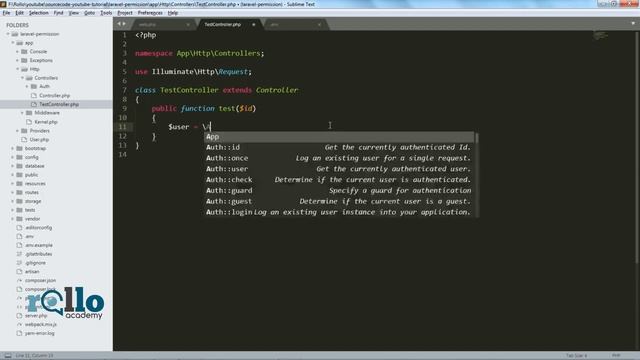Close the web.php tab
The image size is (640, 360).
tap(188, 24)
